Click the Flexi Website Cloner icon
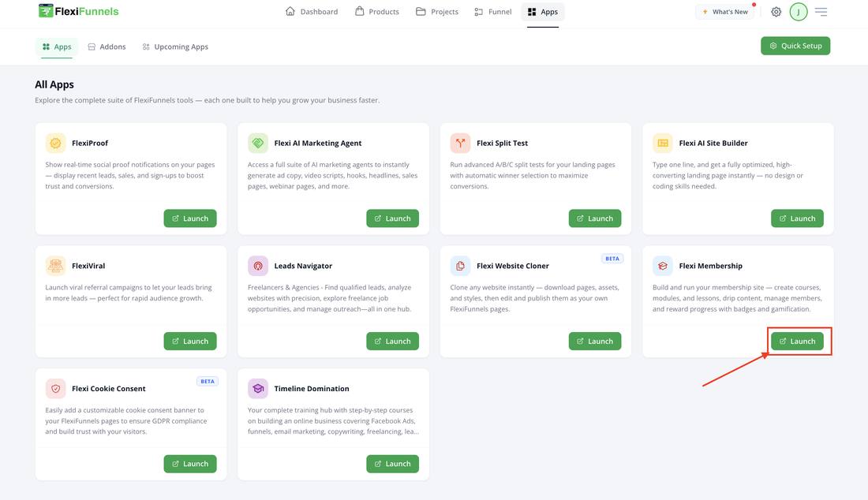 click(460, 266)
